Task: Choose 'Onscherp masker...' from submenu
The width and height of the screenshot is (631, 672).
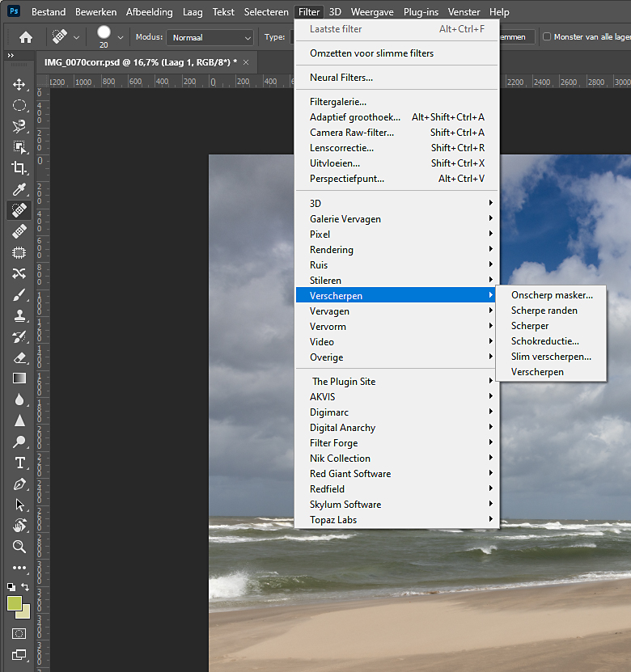Action: coord(552,295)
